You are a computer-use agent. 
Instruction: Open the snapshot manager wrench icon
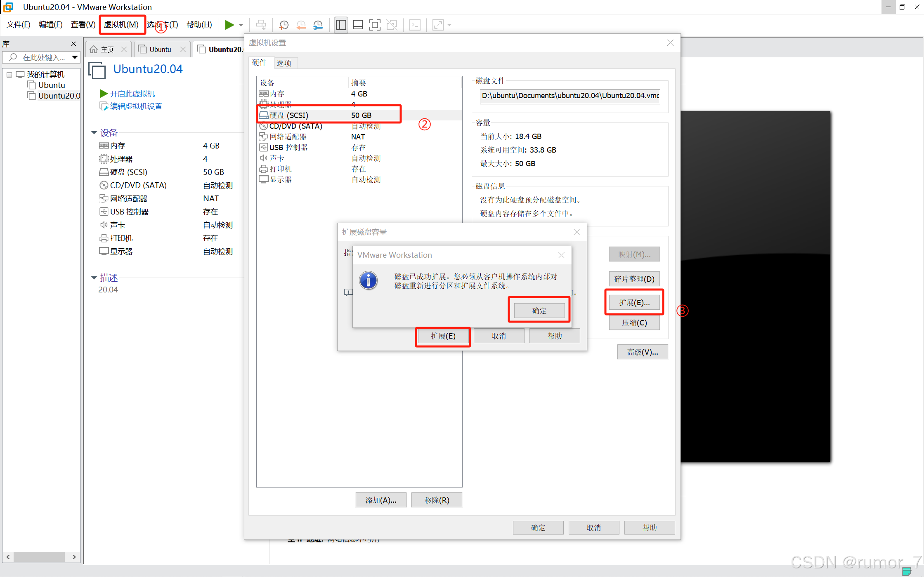pyautogui.click(x=318, y=25)
